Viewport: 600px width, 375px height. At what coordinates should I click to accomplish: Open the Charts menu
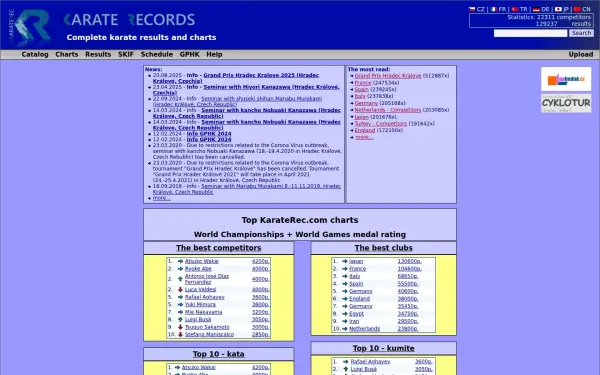[67, 54]
